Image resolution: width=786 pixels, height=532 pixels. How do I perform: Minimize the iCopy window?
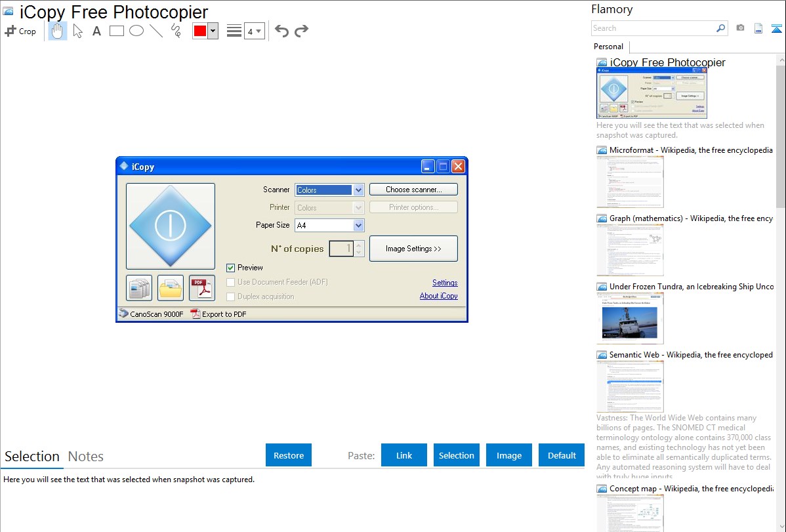(x=428, y=167)
